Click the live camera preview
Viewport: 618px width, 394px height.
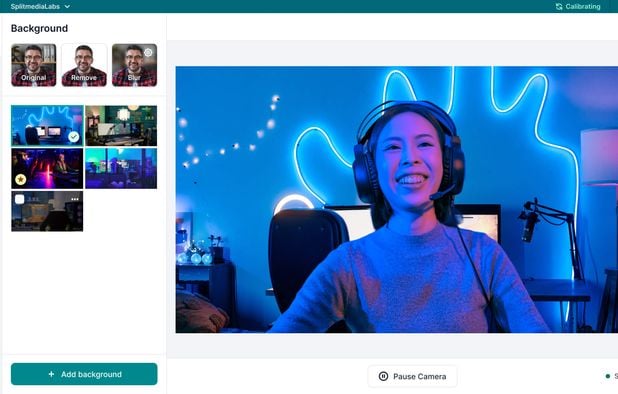click(x=396, y=199)
